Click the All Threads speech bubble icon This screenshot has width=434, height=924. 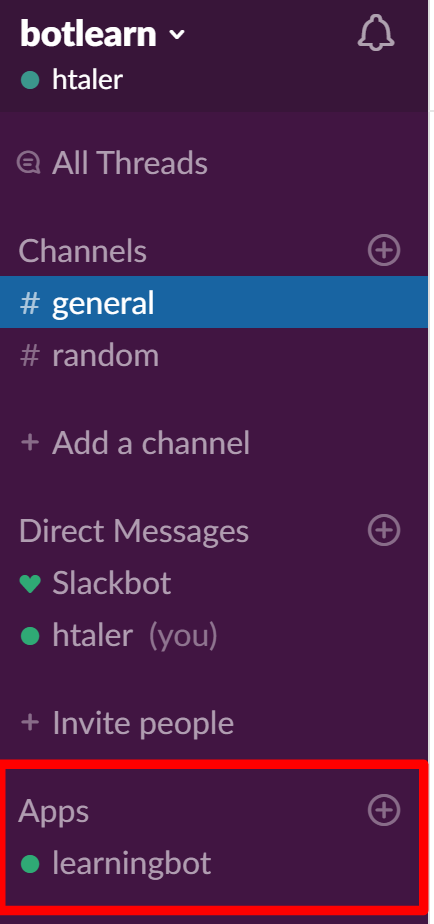tap(29, 163)
